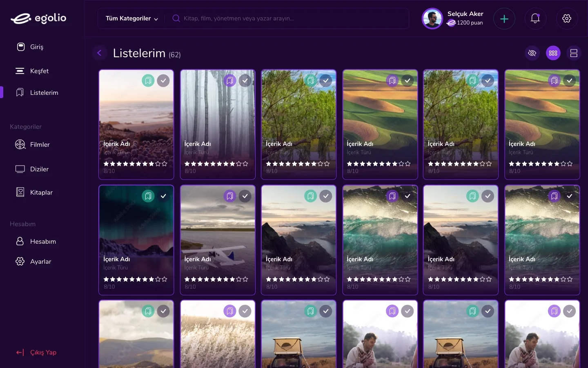
Task: Toggle the checkmark on the white grass field card
Action: tap(245, 311)
